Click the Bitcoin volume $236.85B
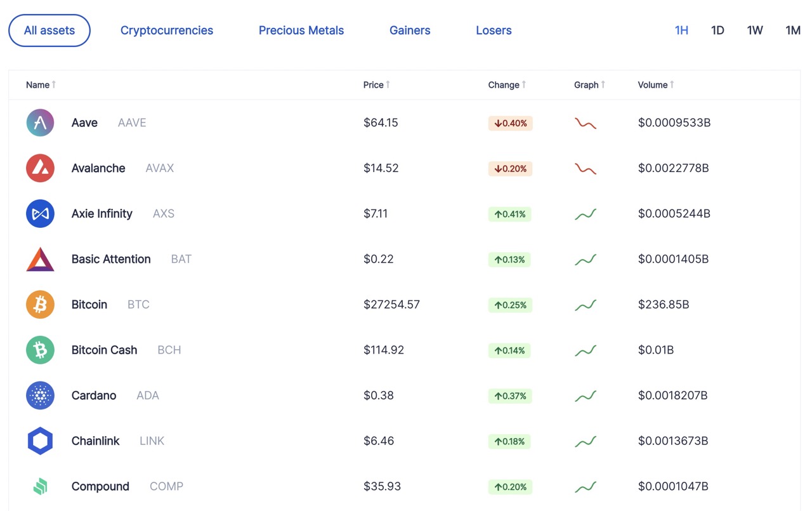812x511 pixels. (664, 305)
